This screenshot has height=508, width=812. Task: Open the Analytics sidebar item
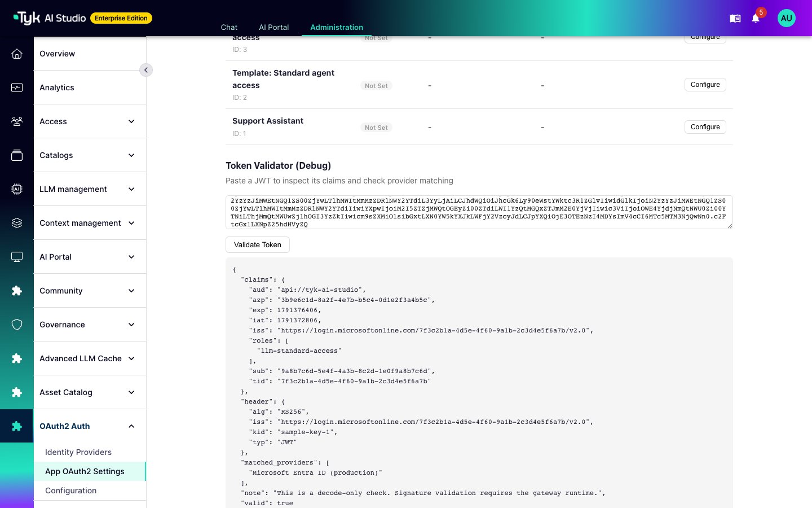pyautogui.click(x=90, y=87)
